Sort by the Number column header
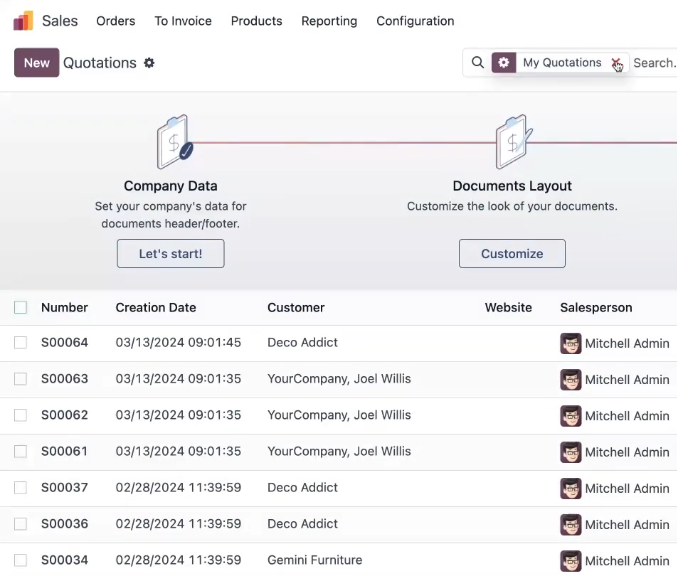This screenshot has height=576, width=677. tap(65, 307)
